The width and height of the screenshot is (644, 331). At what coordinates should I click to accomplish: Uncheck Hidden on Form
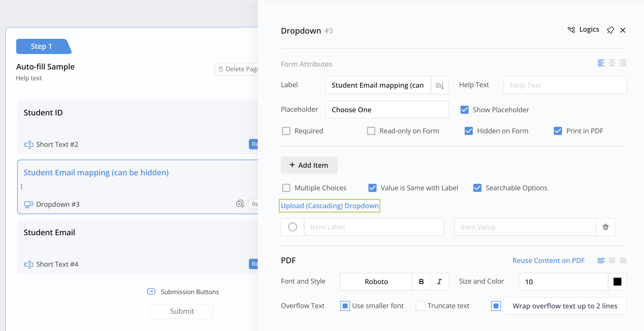pos(468,131)
